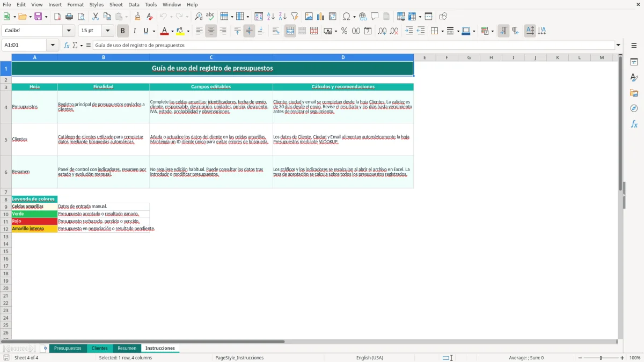Image resolution: width=644 pixels, height=362 pixels.
Task: Expand the formula bar
Action: [x=618, y=46]
